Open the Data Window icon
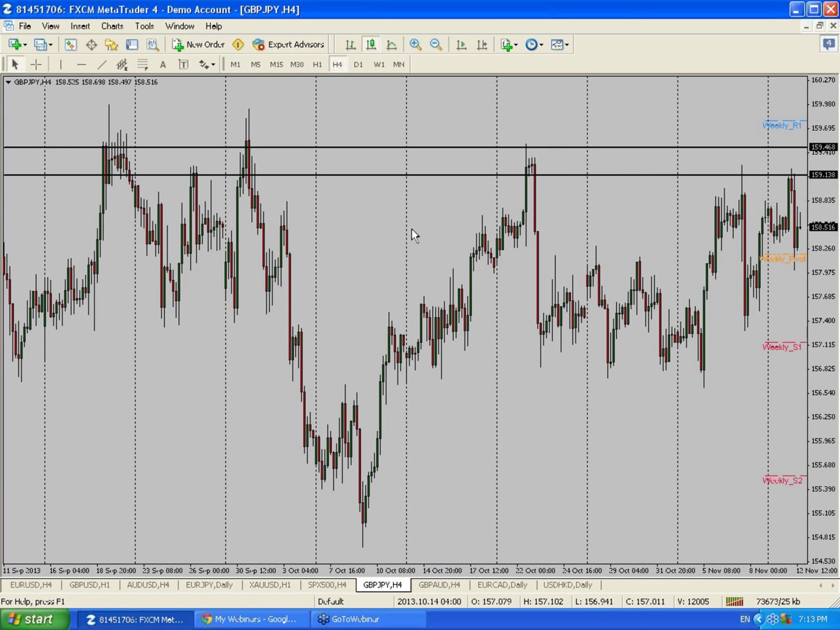The height and width of the screenshot is (630, 840). click(x=91, y=45)
